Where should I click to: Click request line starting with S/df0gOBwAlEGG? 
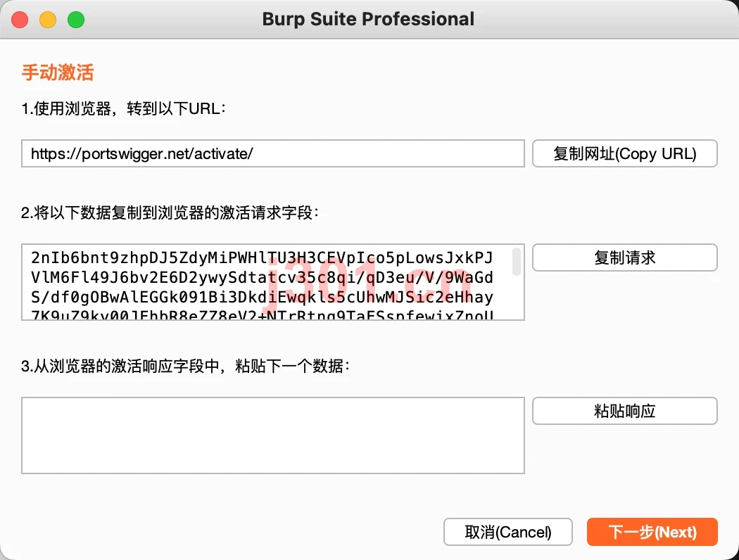click(262, 297)
